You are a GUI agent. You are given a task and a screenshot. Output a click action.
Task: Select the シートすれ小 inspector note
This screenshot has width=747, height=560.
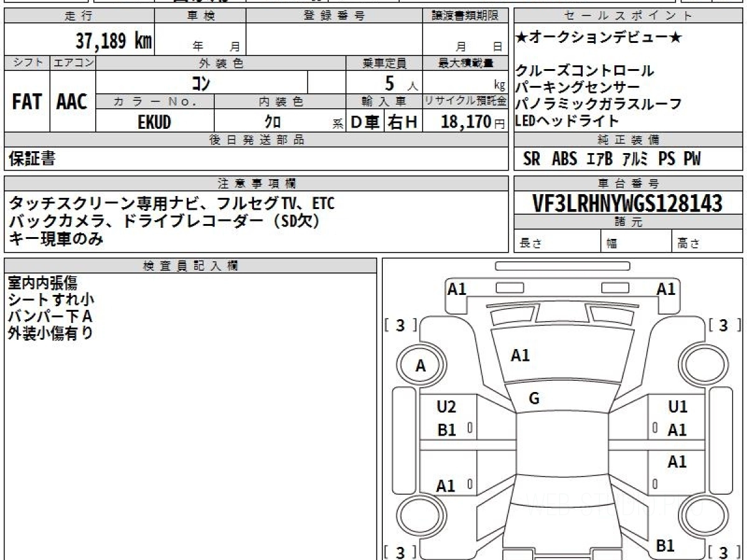[51, 300]
